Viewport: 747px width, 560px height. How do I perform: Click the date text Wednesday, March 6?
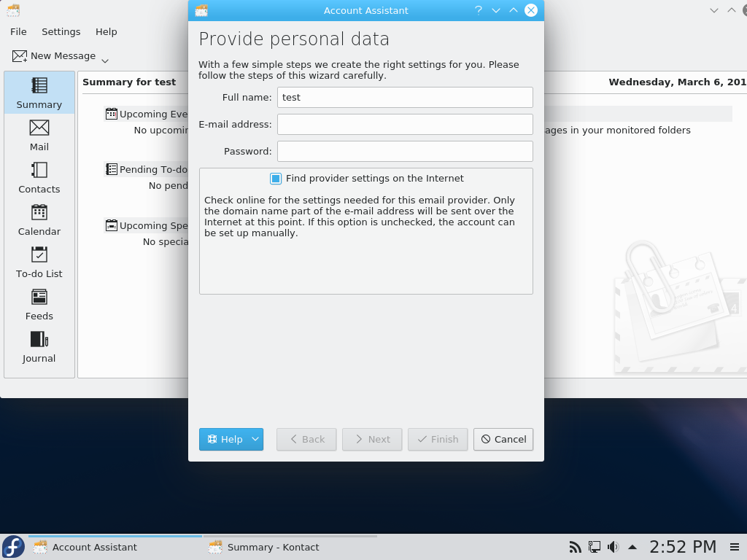677,82
